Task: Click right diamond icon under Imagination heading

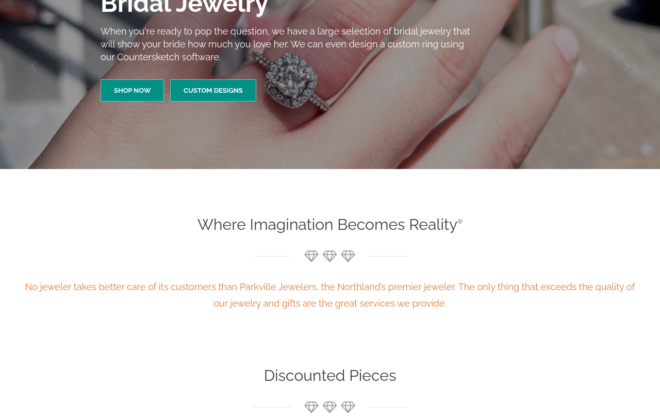Action: click(348, 256)
